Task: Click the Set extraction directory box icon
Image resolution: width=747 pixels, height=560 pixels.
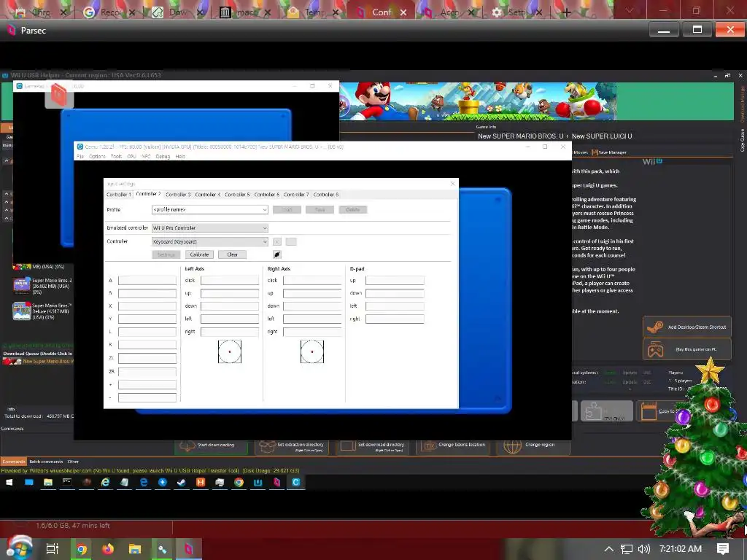Action: [267, 446]
